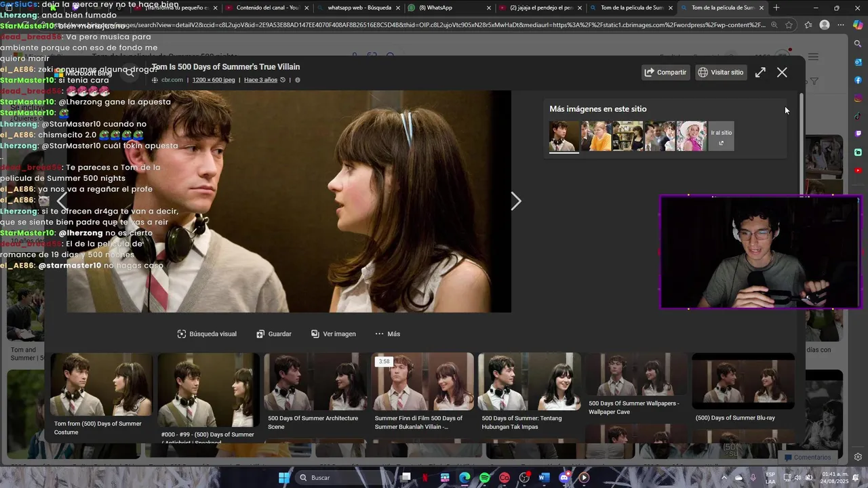The height and width of the screenshot is (488, 868).
Task: Open a new browser tab
Action: (776, 7)
